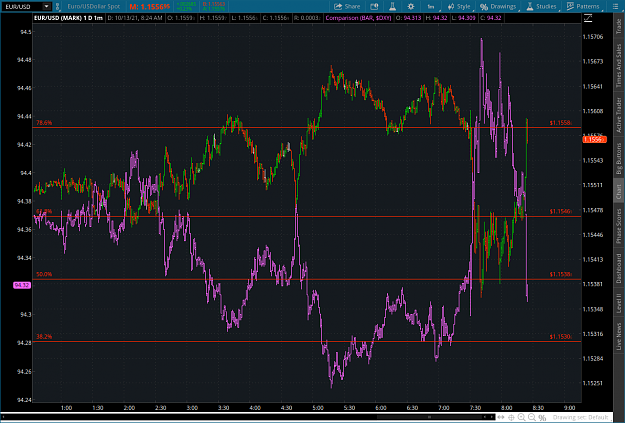Click the scrollbar right arrow

coord(491,417)
